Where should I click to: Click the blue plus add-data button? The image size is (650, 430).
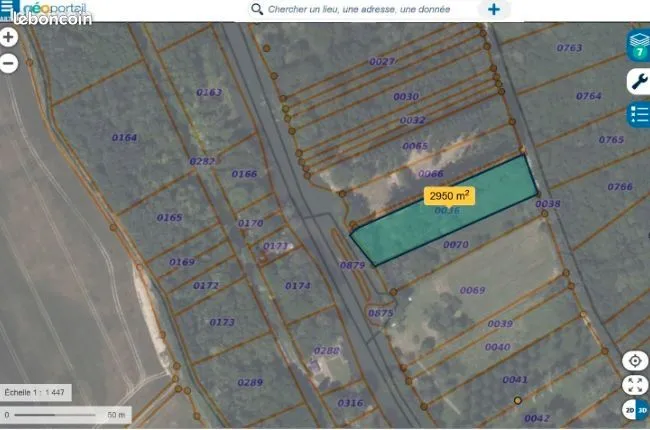(494, 9)
